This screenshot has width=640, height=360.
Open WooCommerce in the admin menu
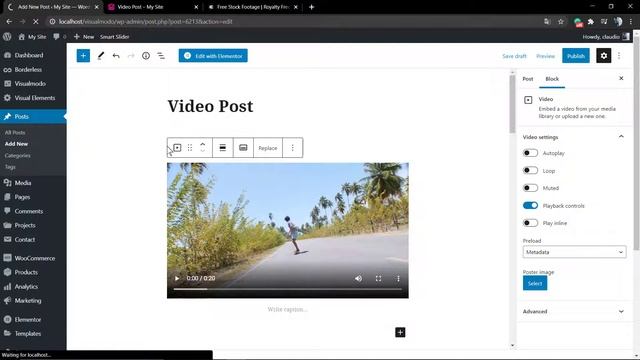[x=35, y=258]
